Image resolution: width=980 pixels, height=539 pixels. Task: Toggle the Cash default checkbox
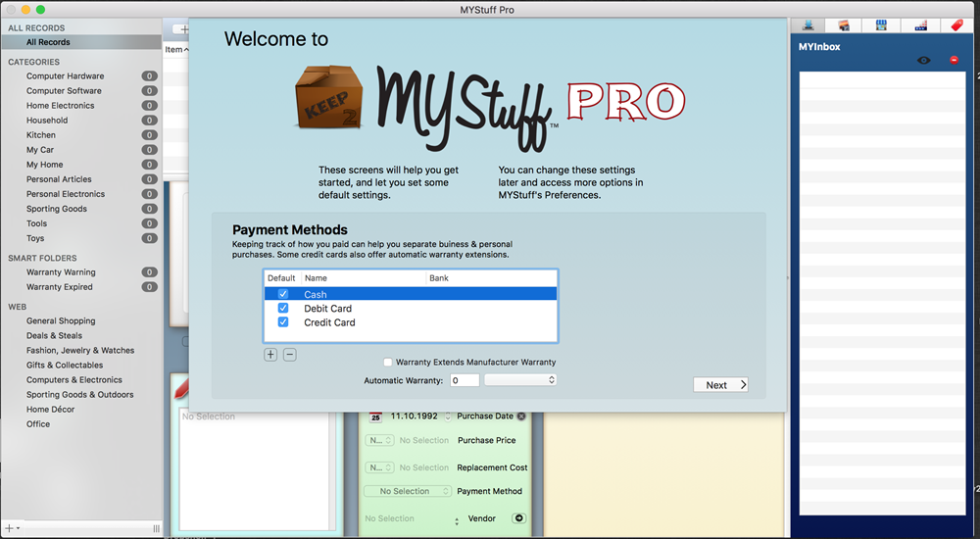[x=283, y=294]
